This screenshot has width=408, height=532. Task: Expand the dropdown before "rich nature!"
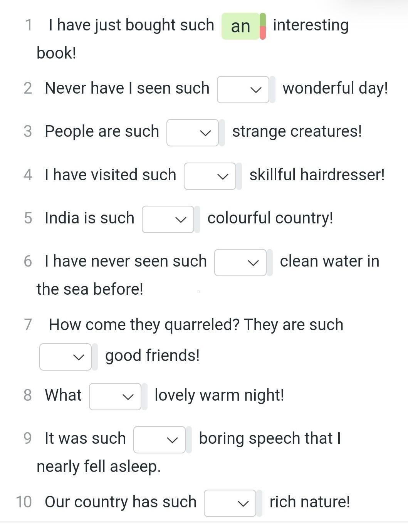[230, 503]
